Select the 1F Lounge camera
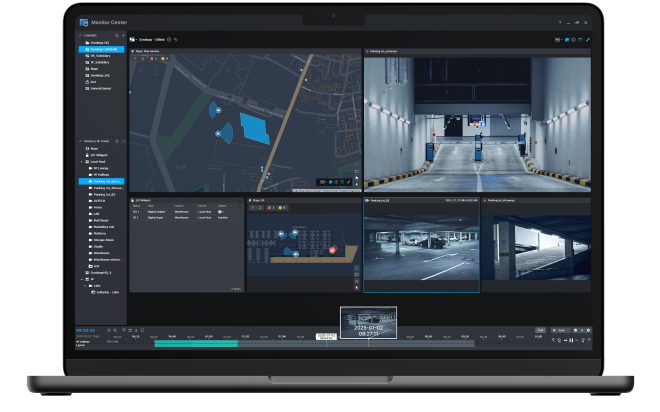The width and height of the screenshot is (660, 412). (99, 168)
